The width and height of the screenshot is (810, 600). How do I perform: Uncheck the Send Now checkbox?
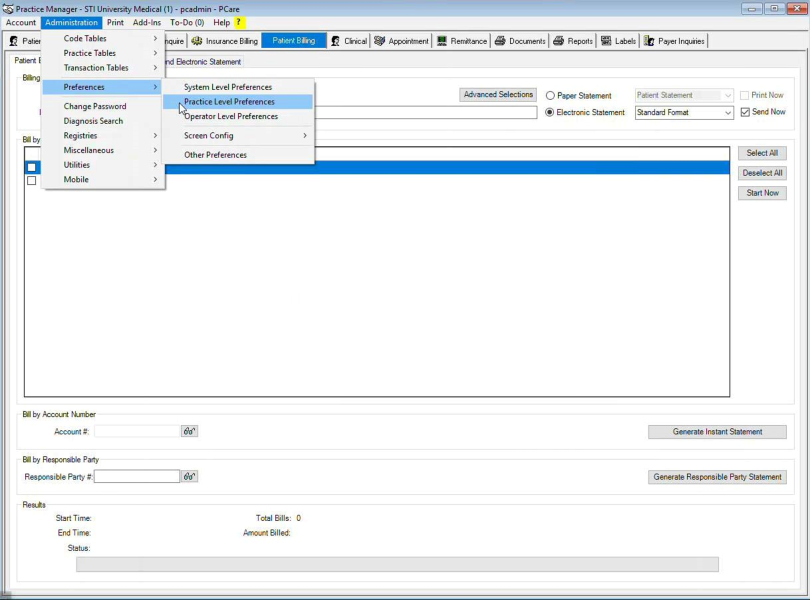[x=745, y=113]
